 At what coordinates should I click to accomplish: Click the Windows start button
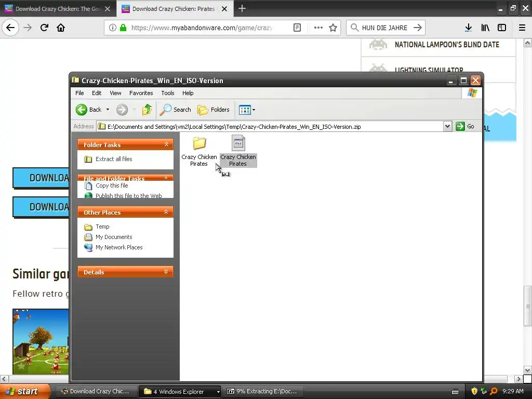click(25, 391)
